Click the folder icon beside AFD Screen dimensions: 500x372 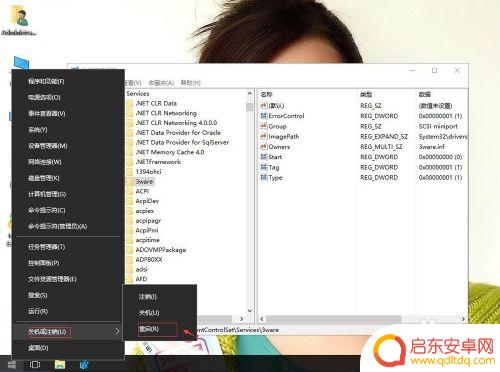pyautogui.click(x=130, y=279)
